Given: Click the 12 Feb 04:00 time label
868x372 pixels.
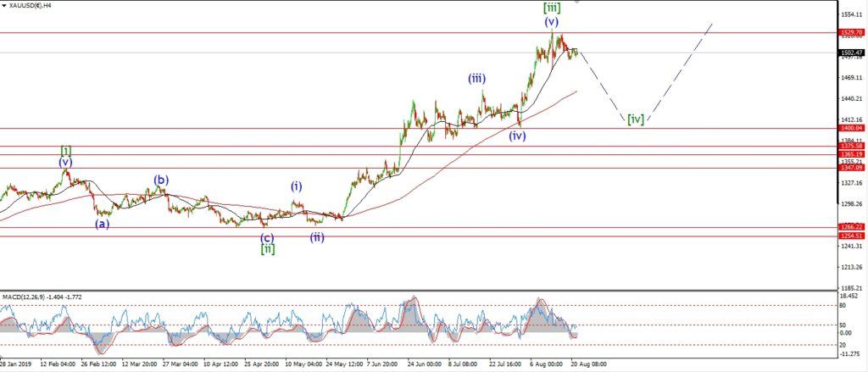Looking at the screenshot, I should tap(58, 365).
